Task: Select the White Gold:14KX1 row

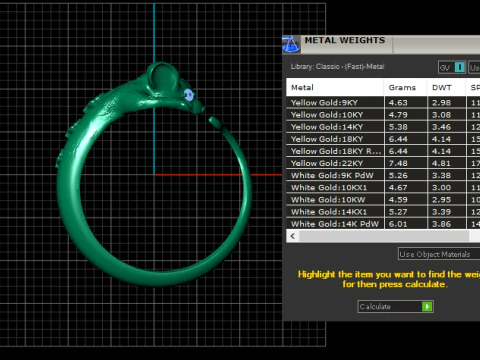Action: [383, 212]
